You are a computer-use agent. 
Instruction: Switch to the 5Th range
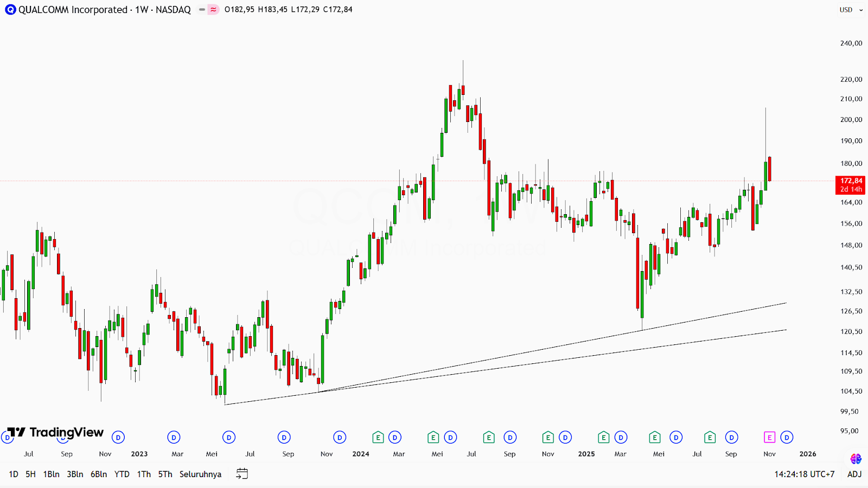(x=165, y=474)
